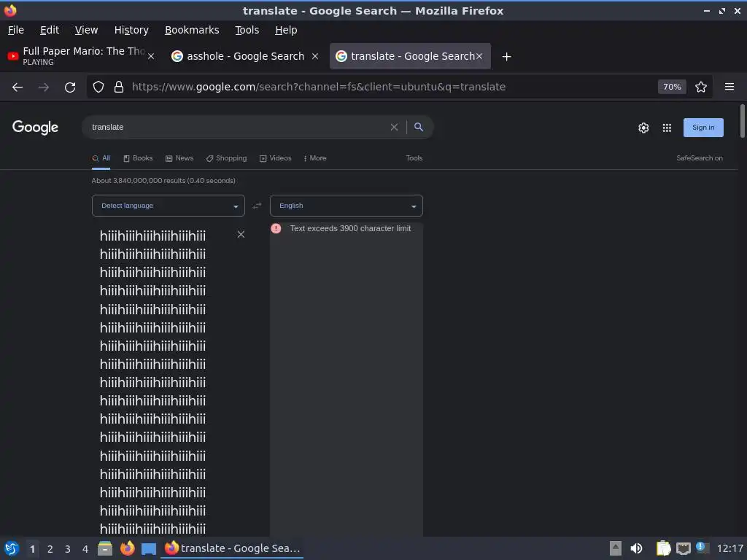Open the History menu
The height and width of the screenshot is (560, 747).
pos(131,30)
